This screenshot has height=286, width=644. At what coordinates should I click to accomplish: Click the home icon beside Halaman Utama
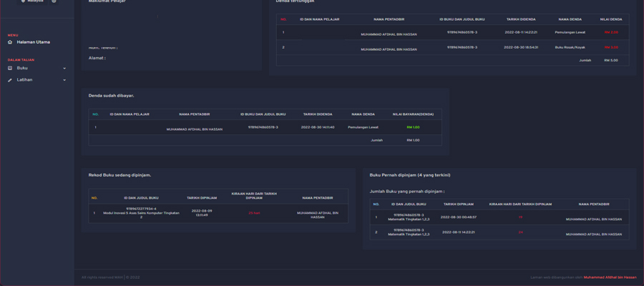[10, 42]
